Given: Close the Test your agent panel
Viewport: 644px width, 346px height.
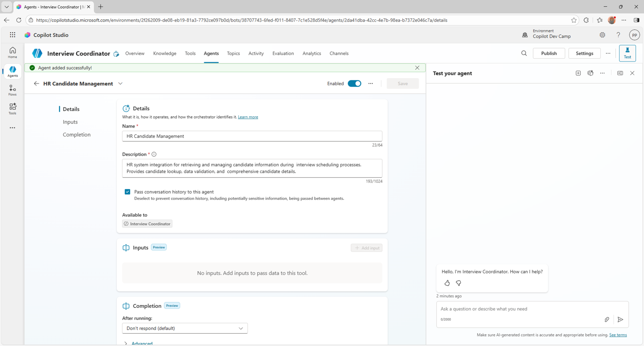Looking at the screenshot, I should (632, 73).
